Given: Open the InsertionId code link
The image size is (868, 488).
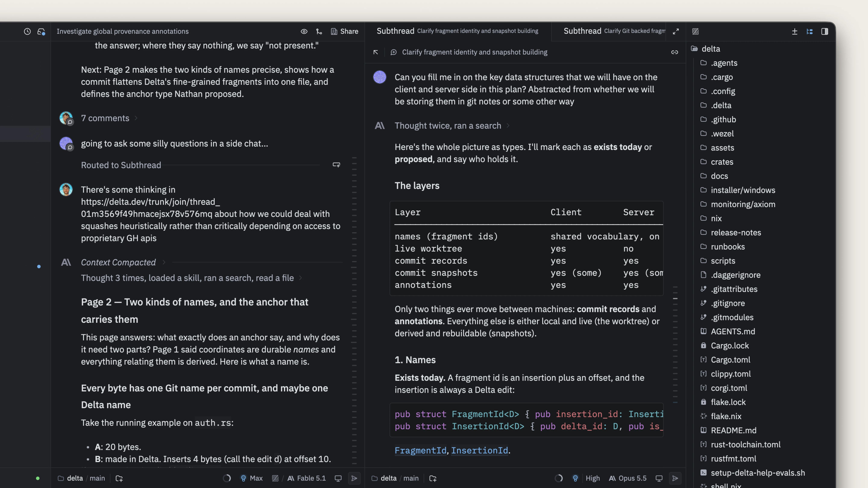Looking at the screenshot, I should tap(479, 451).
